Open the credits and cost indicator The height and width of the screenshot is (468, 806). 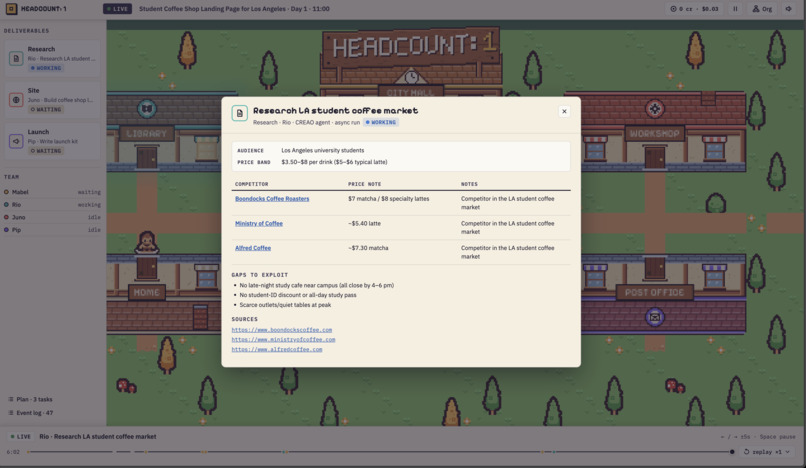(694, 9)
